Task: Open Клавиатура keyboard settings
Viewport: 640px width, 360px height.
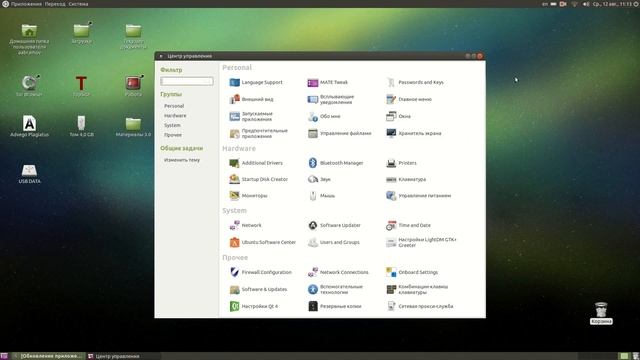Action: (x=406, y=179)
